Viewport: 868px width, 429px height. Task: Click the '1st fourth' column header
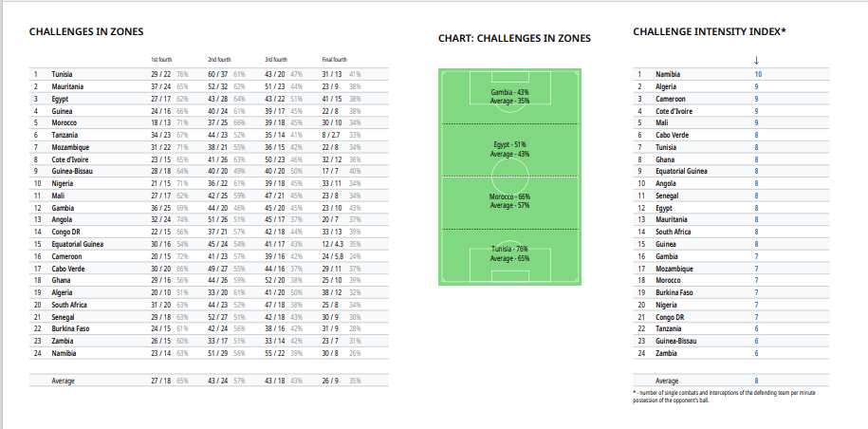click(x=161, y=60)
